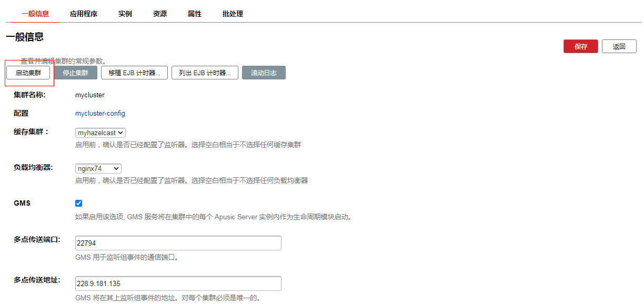Viewport: 644px width, 304px height.
Task: Start the cluster with 启动集群
Action: tap(28, 73)
